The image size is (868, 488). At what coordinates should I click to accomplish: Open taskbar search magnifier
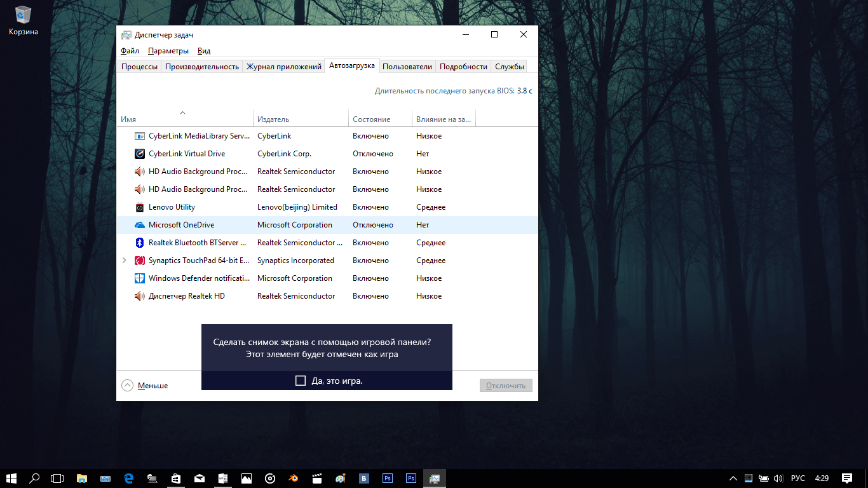point(35,478)
